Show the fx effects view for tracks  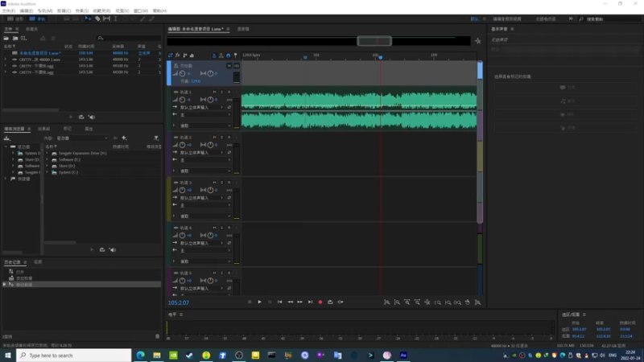click(179, 55)
